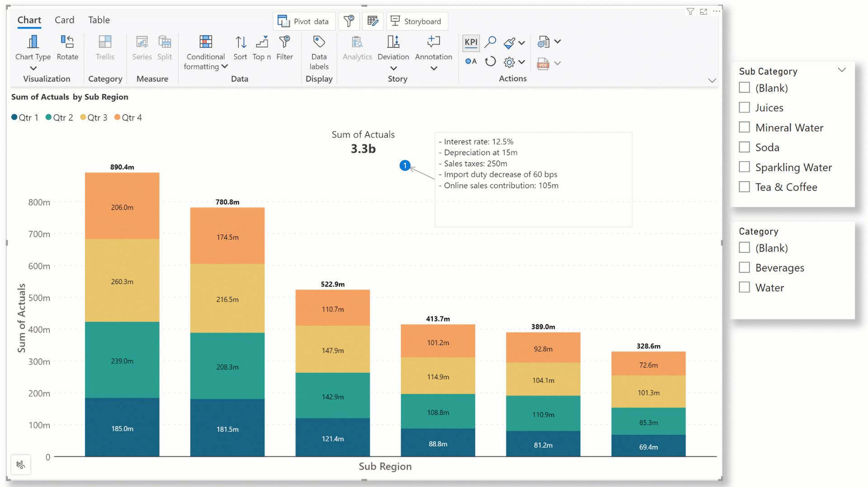
Task: Click the Pivot data button
Action: point(304,21)
